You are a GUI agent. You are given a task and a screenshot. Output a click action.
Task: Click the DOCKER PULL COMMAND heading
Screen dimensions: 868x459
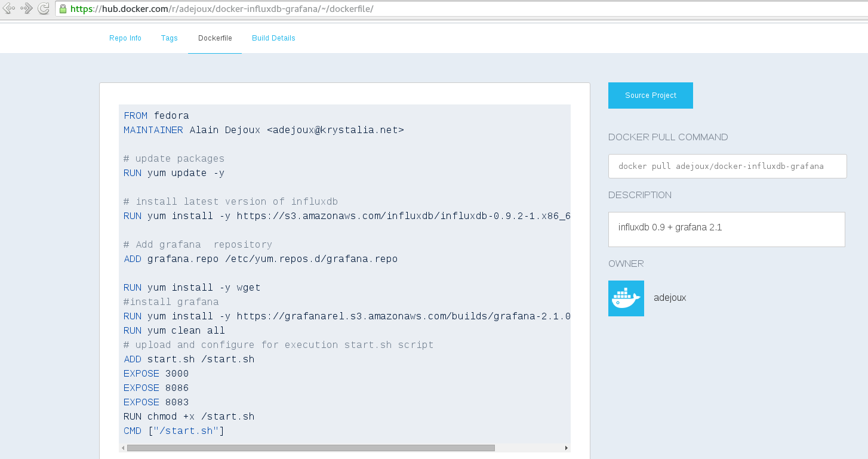click(668, 137)
